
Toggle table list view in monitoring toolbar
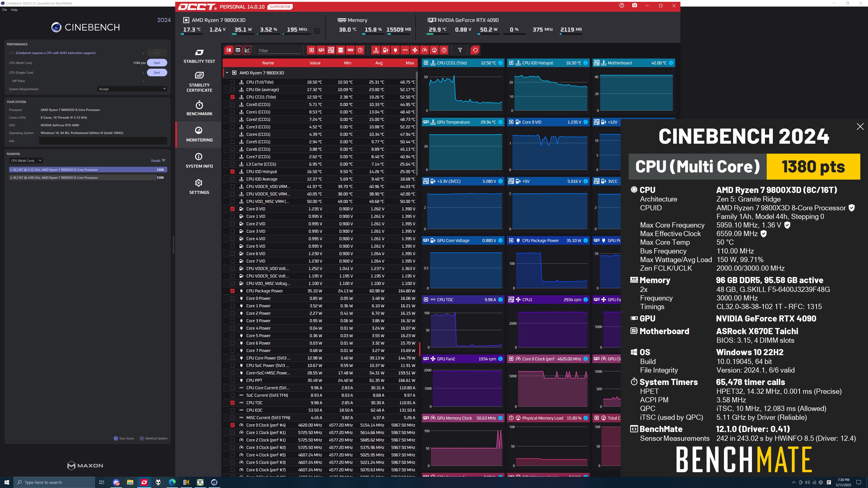(x=229, y=50)
